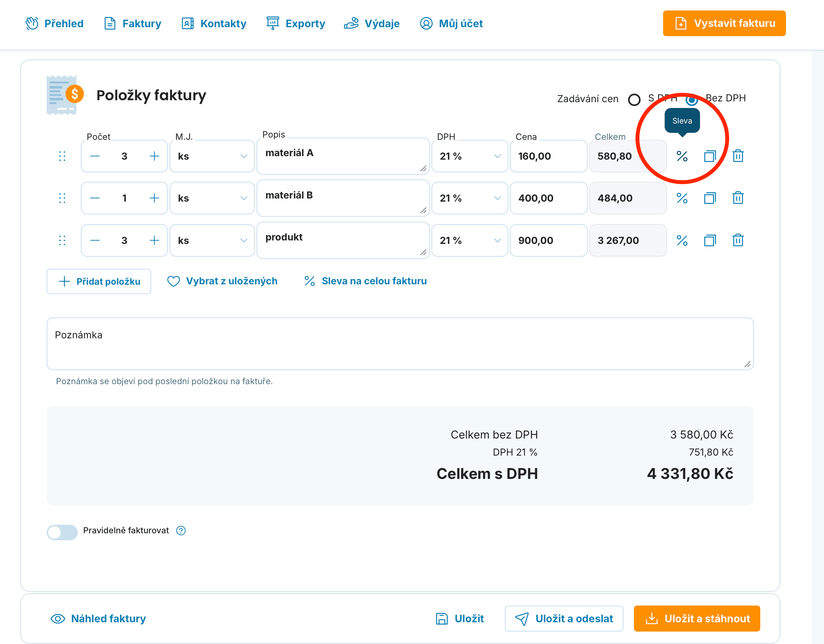Click discount percent icon for produkt row
The height and width of the screenshot is (644, 824).
[x=682, y=240]
